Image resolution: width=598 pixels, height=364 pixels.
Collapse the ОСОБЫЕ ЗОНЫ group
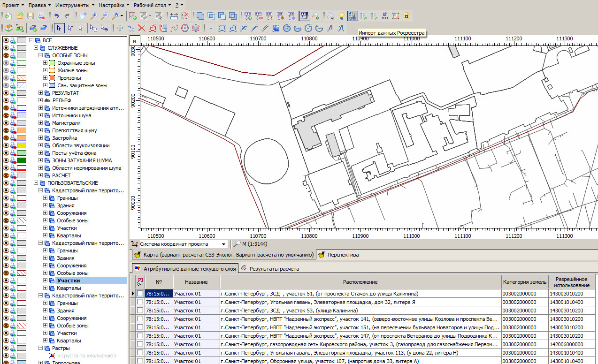41,55
